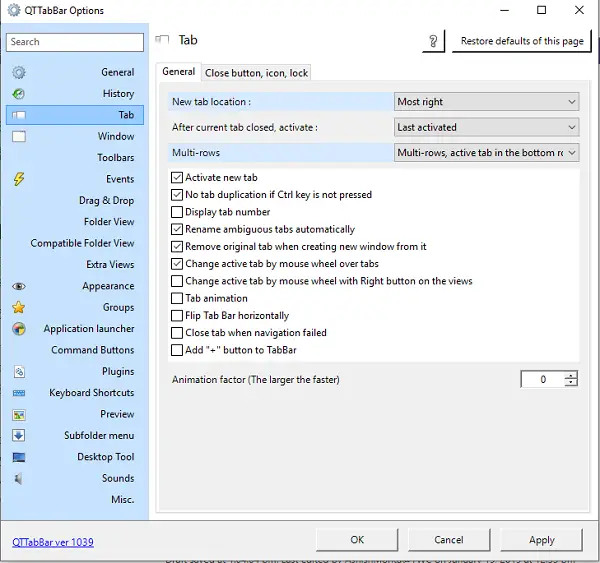The height and width of the screenshot is (563, 600).
Task: Open the Toolbars settings page
Action: [75, 158]
